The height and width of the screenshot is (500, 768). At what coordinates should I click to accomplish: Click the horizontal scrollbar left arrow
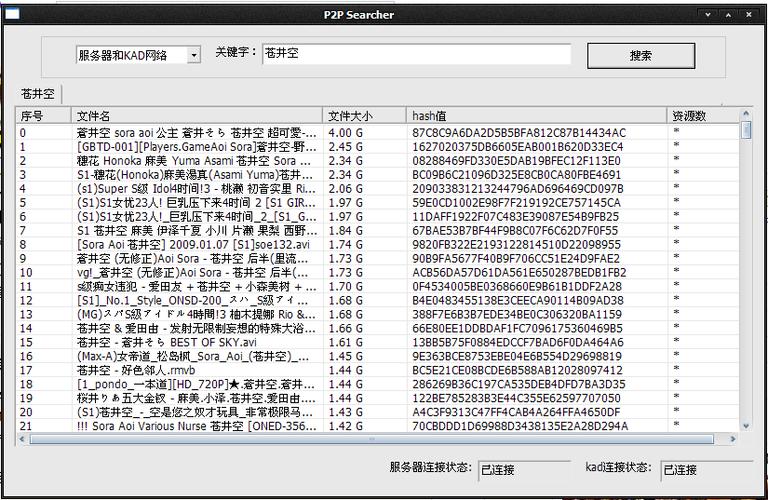[x=22, y=439]
